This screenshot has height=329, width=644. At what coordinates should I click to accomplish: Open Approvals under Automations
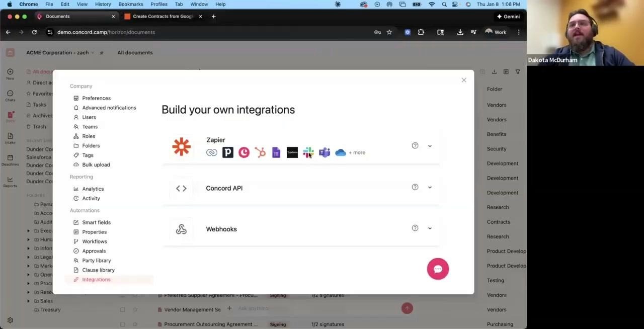pyautogui.click(x=94, y=251)
